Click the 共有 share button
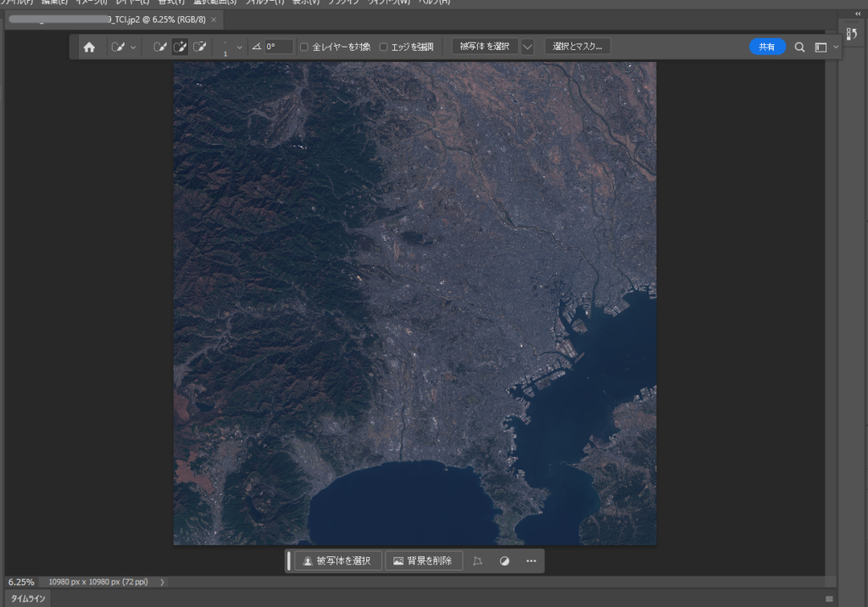This screenshot has height=607, width=868. pyautogui.click(x=766, y=47)
